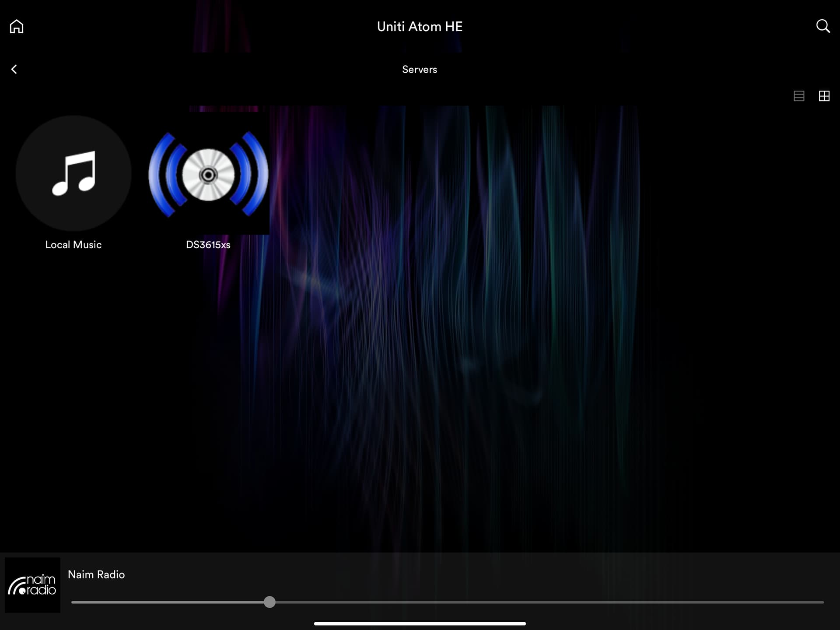840x630 pixels.
Task: Select the DS3615xs UPnP server
Action: coord(208,175)
